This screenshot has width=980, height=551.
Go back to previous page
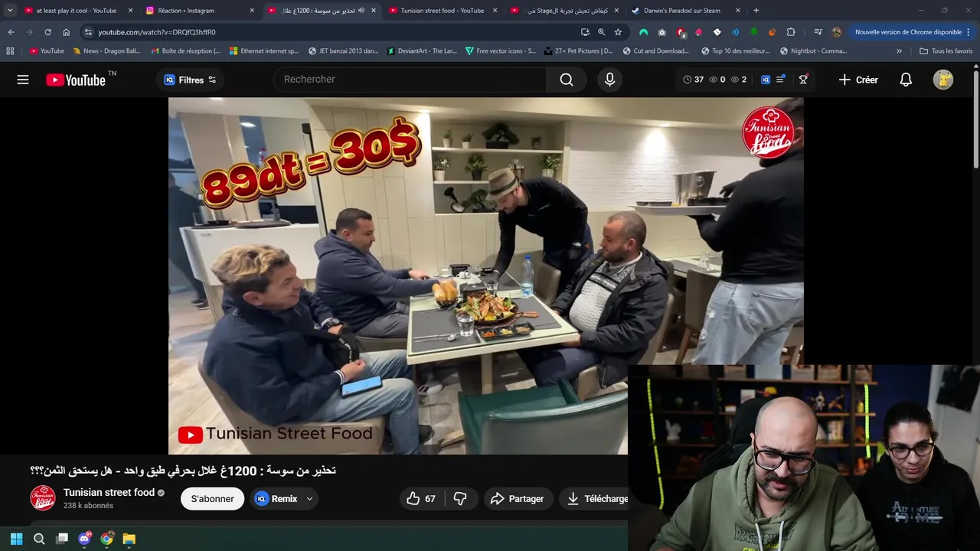click(x=11, y=32)
